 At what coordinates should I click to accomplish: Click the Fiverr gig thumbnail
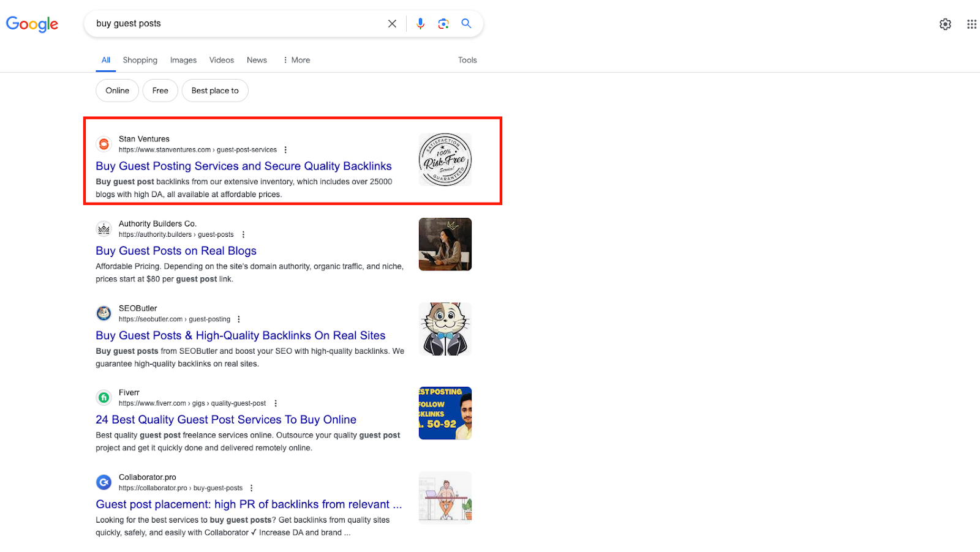445,413
